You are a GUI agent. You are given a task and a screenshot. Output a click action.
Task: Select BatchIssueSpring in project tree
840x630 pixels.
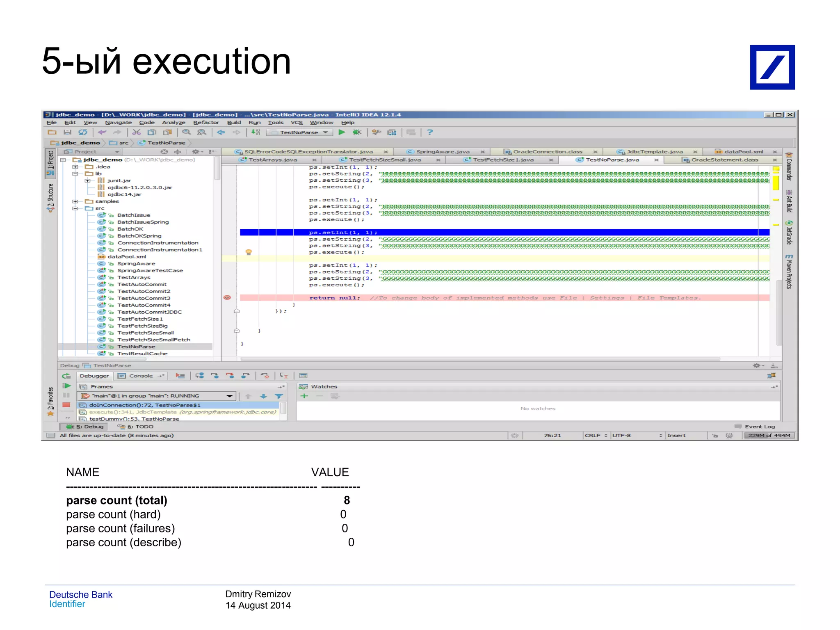coord(143,222)
